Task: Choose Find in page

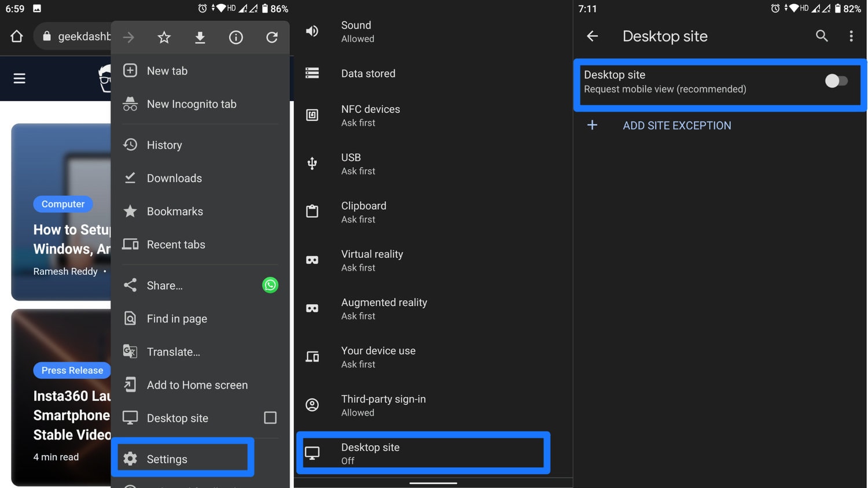Action: pos(200,319)
